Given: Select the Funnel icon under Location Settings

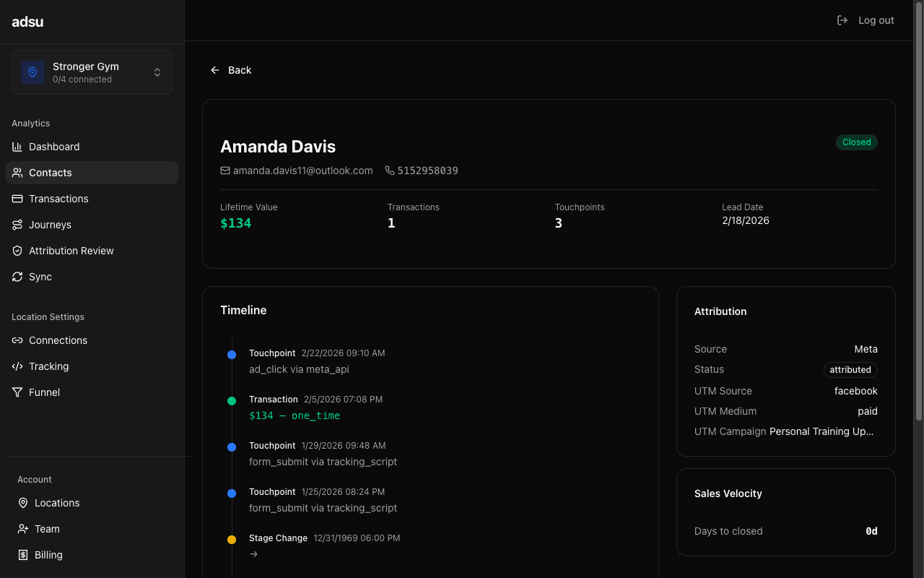Looking at the screenshot, I should (x=16, y=392).
